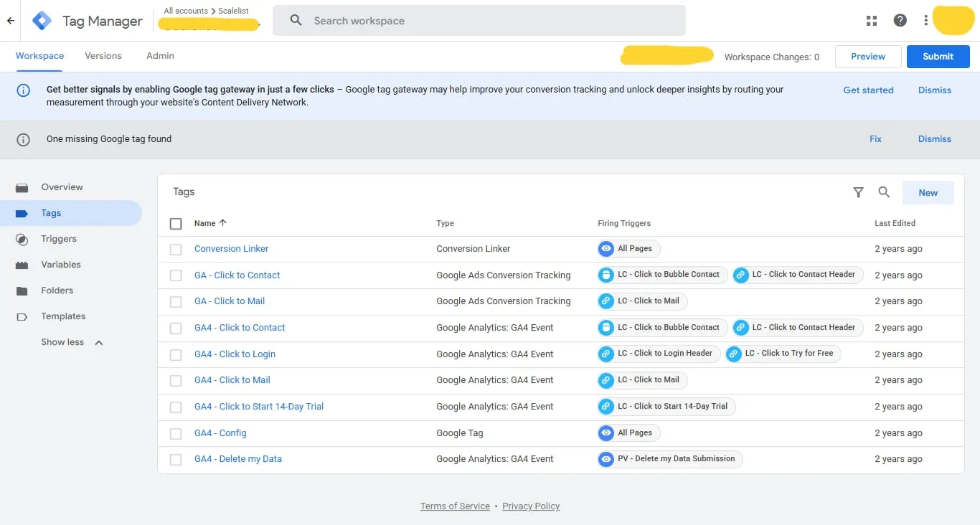Click the Preview button
This screenshot has height=525, width=980.
coord(868,57)
